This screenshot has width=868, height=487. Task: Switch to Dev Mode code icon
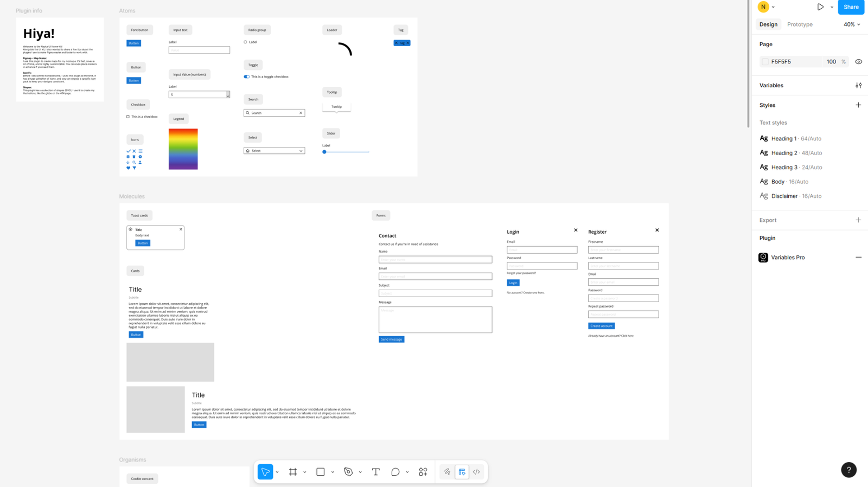pyautogui.click(x=476, y=472)
